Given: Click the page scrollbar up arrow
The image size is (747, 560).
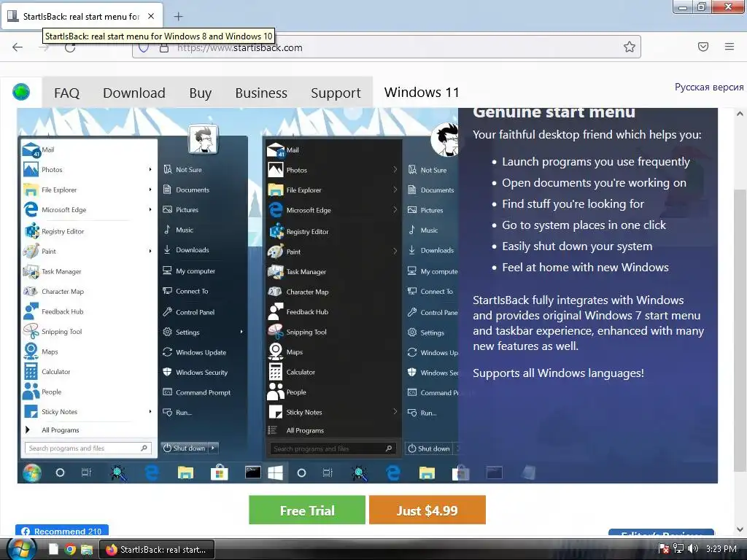Looking at the screenshot, I should pyautogui.click(x=740, y=114).
